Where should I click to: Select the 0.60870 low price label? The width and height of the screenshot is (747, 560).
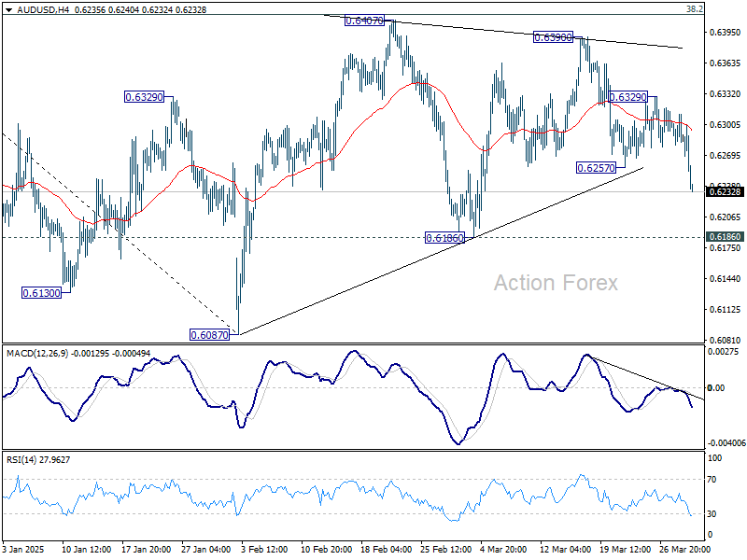[209, 335]
